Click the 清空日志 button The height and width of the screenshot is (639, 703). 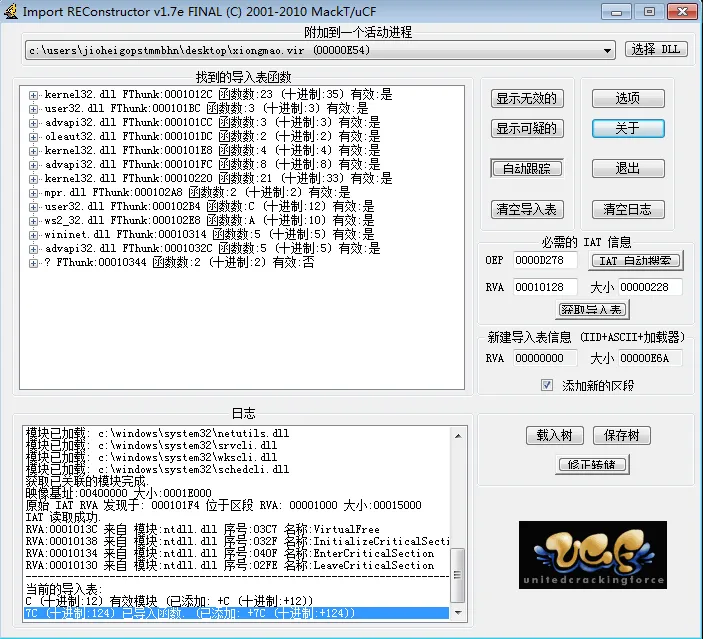[627, 209]
